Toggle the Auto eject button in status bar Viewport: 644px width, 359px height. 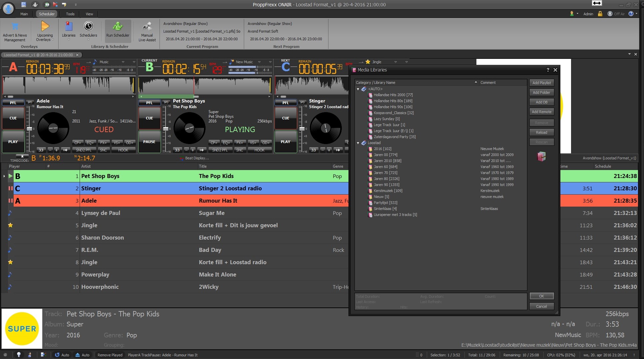[x=82, y=355]
